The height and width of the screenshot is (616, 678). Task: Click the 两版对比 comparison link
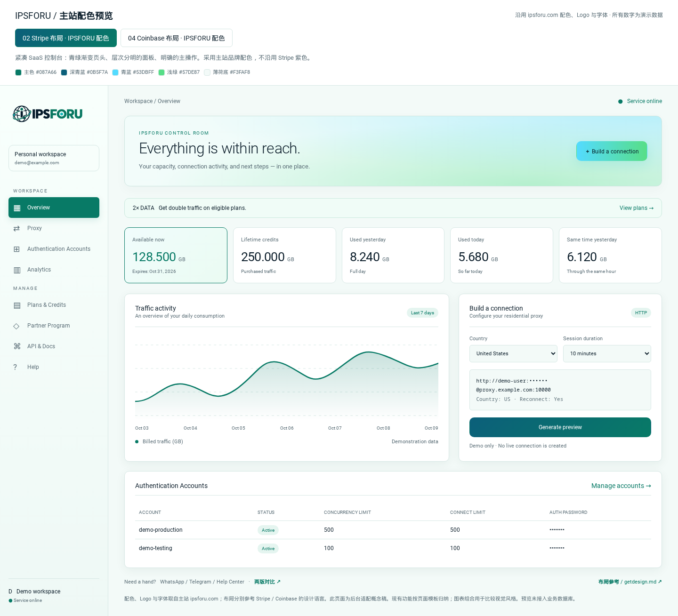coord(267,582)
